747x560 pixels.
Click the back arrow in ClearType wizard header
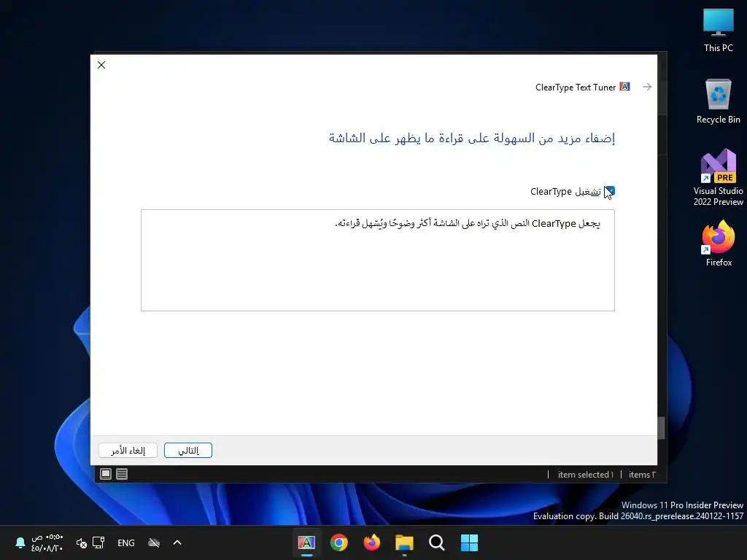tap(647, 87)
